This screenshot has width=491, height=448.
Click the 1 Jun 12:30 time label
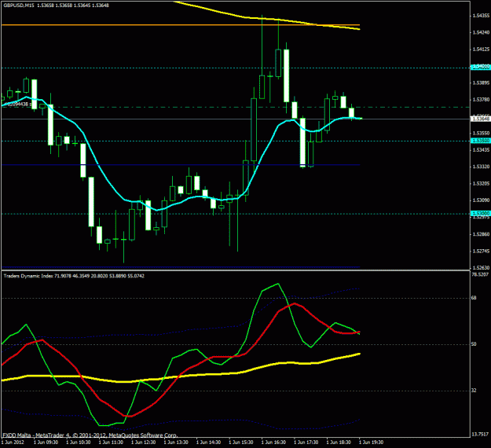click(x=144, y=442)
